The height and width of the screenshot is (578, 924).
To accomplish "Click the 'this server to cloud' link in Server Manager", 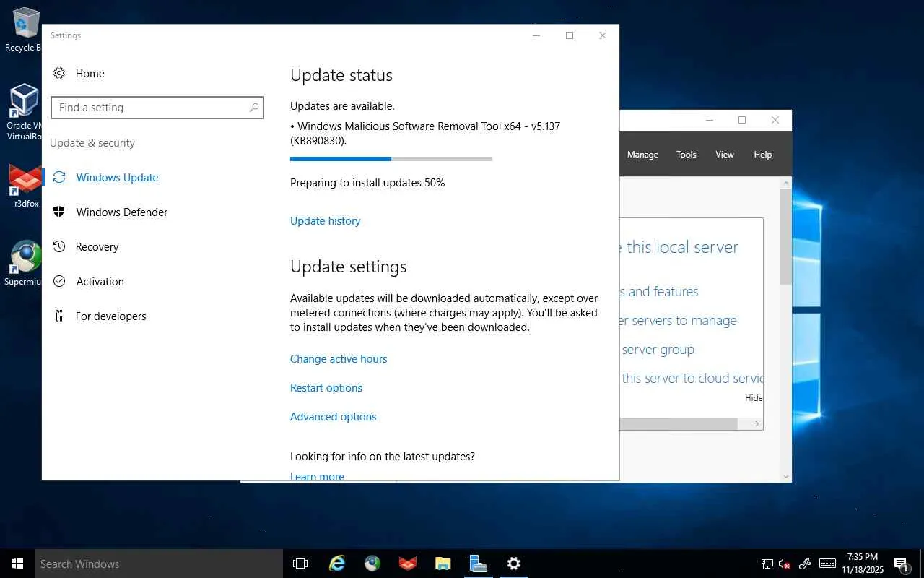I will [x=692, y=379].
